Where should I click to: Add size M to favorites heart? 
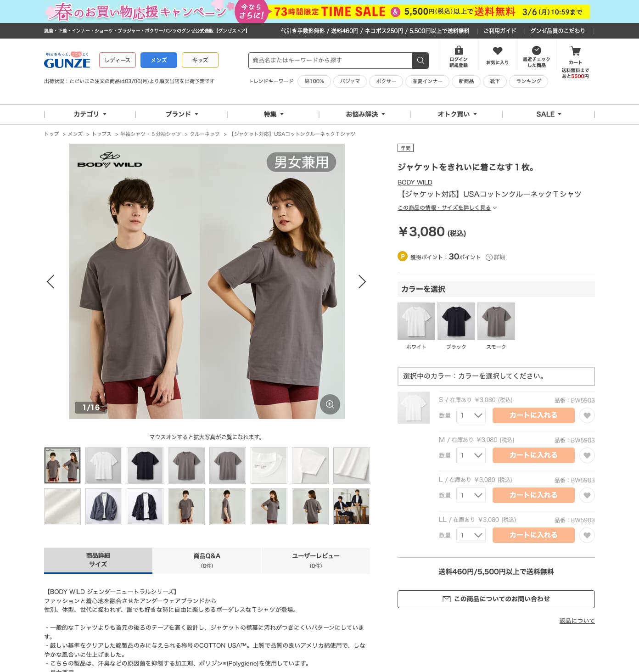coord(587,455)
